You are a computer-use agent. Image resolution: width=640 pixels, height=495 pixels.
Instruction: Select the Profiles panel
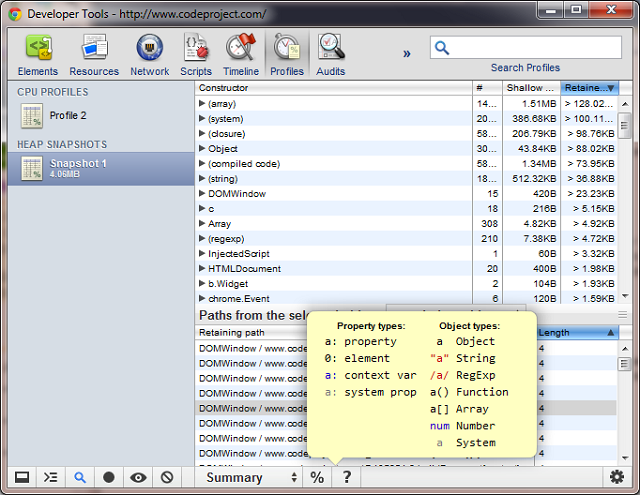[287, 55]
